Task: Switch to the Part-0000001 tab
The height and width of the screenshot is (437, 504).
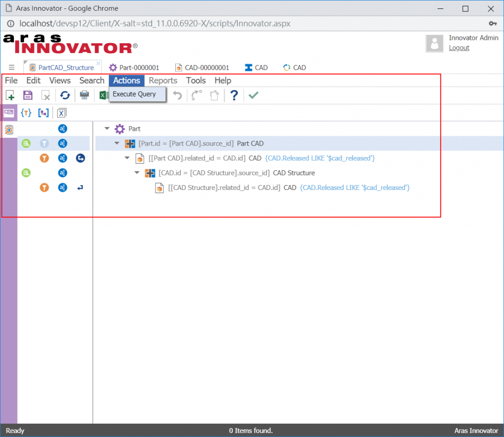Action: click(x=134, y=67)
